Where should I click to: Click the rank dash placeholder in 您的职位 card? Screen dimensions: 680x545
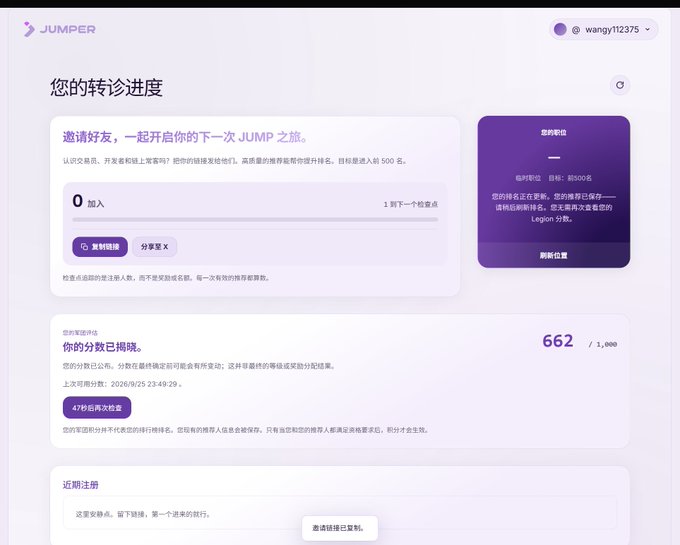pyautogui.click(x=554, y=157)
